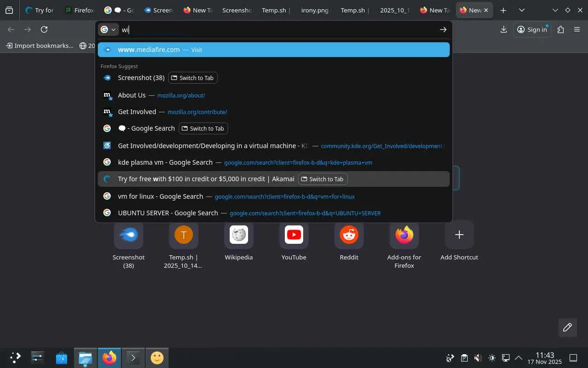The image size is (588, 368).
Task: Click the smiley face taskbar icon
Action: 157,357
